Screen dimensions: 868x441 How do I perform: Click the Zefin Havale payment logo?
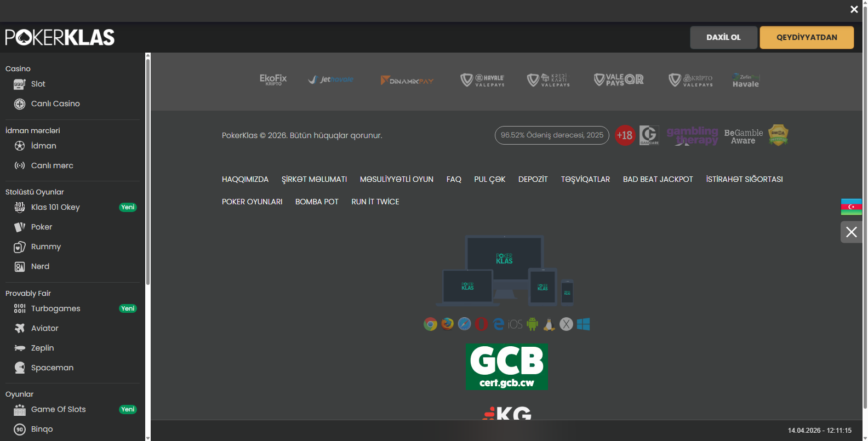point(746,81)
